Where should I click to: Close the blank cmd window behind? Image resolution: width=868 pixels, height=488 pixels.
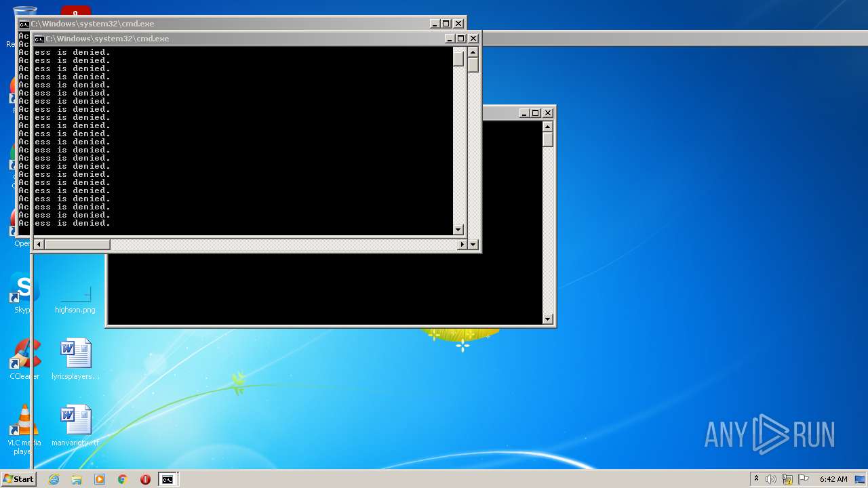pos(548,113)
